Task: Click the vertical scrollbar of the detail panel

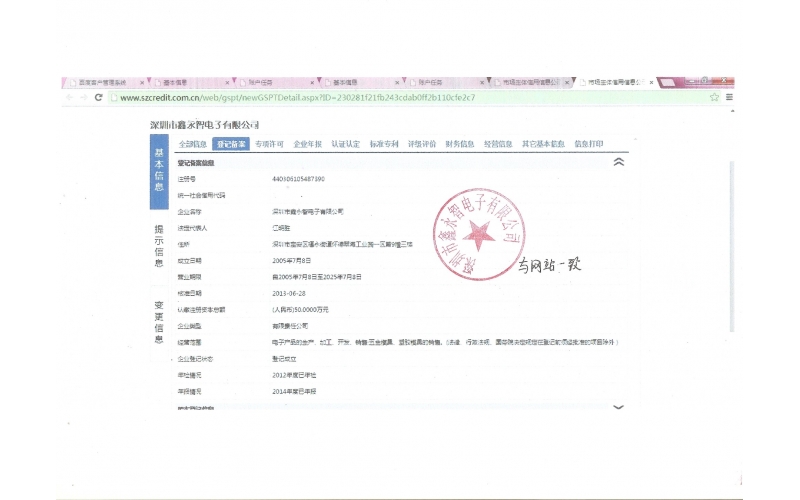Action: click(732, 246)
